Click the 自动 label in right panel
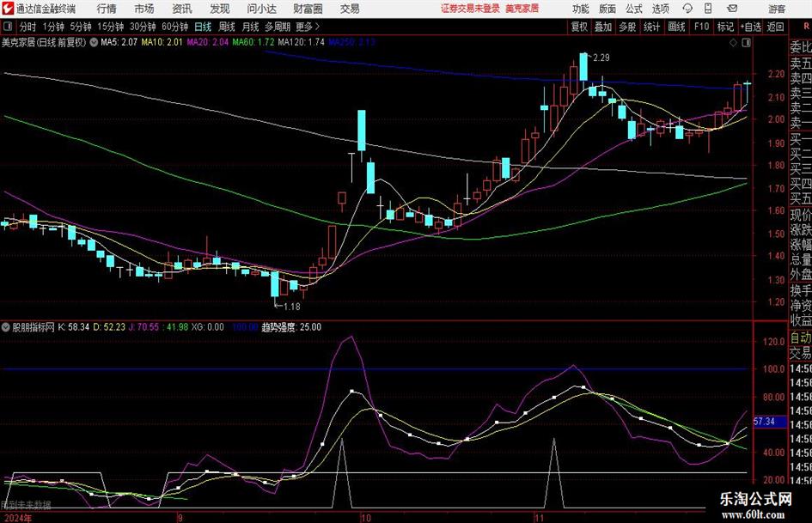Image resolution: width=812 pixels, height=523 pixels. [x=801, y=338]
